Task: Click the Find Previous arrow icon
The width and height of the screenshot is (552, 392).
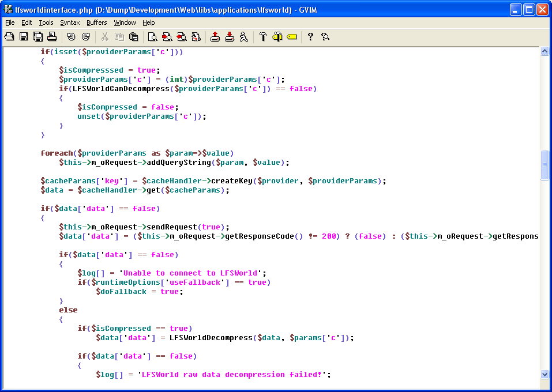Action: [x=181, y=36]
